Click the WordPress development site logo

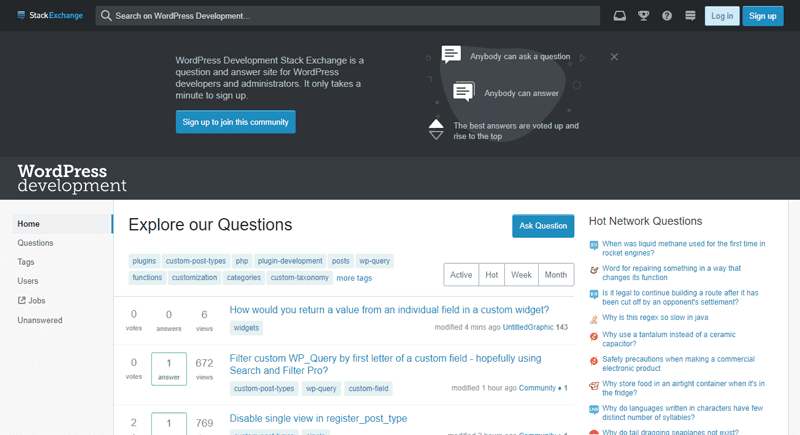tap(72, 178)
